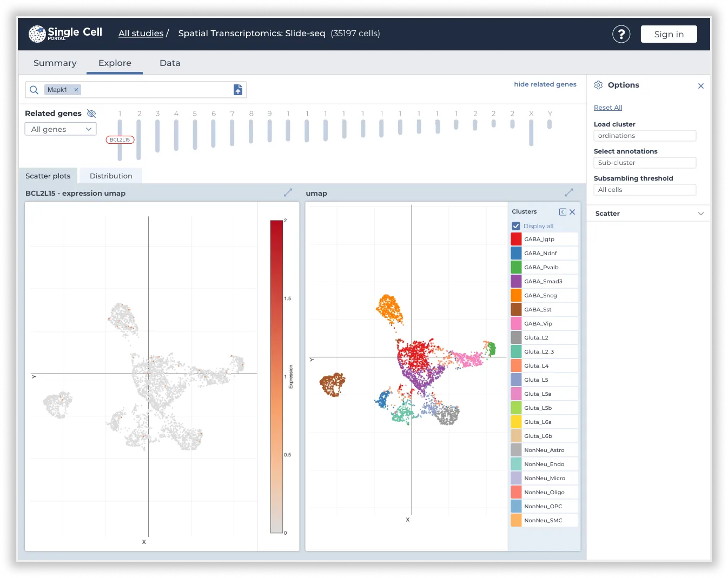728x578 pixels.
Task: Go to All studies link
Action: pos(141,34)
